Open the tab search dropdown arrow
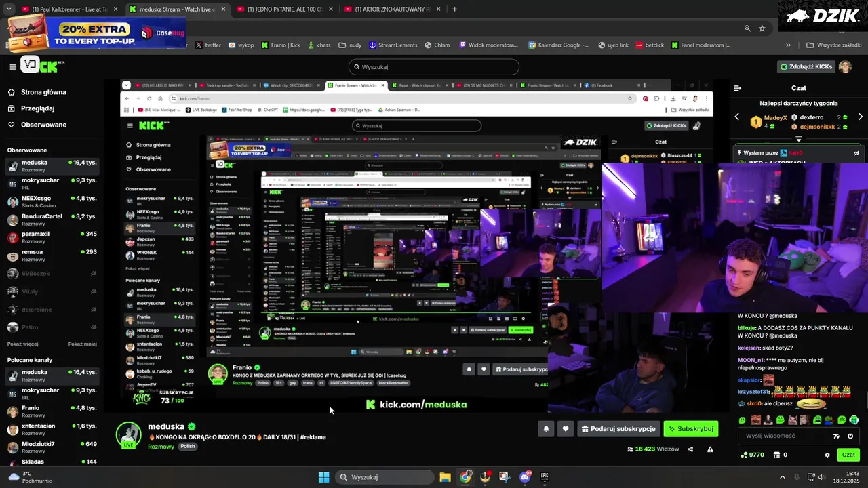 click(9, 9)
